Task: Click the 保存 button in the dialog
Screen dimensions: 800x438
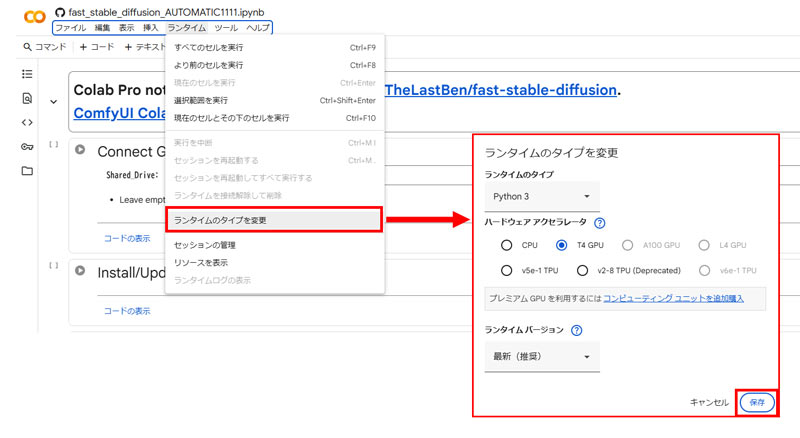Action: tap(757, 402)
